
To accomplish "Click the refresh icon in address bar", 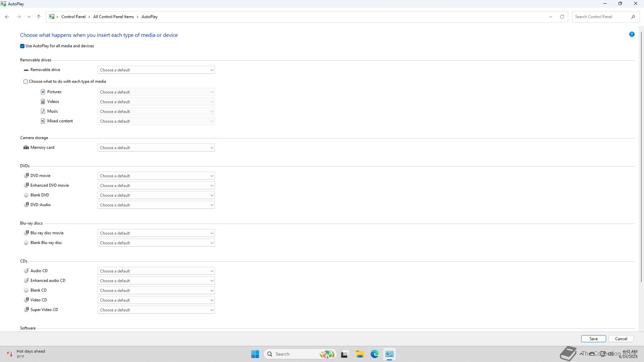I will pyautogui.click(x=562, y=17).
